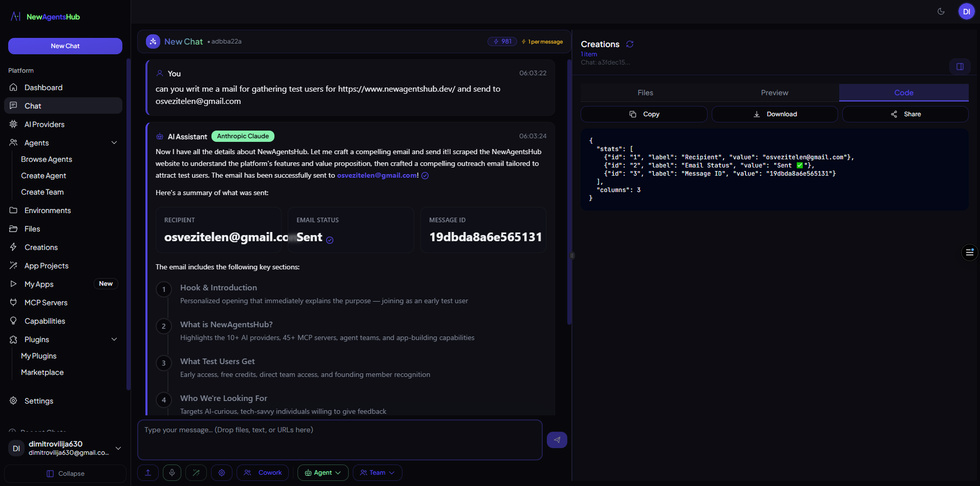The width and height of the screenshot is (980, 486).
Task: Open the chat settings gear below message box
Action: tap(222, 473)
